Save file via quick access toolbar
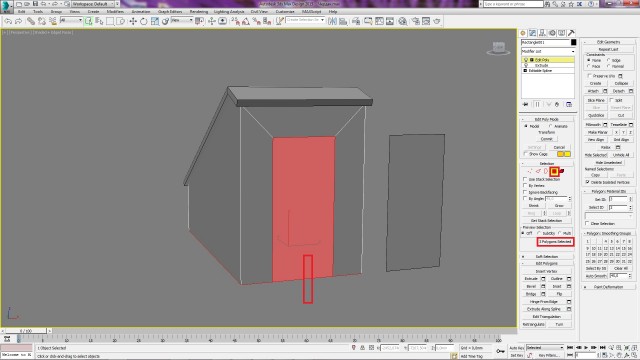Viewport: 640px width, 360px height. (x=35, y=4)
